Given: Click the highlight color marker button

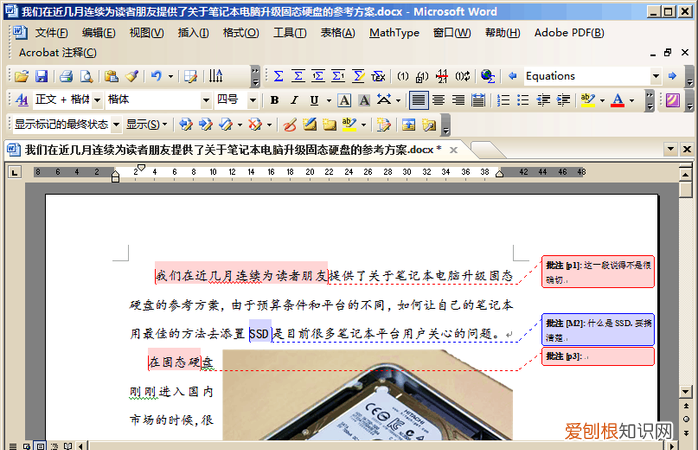Looking at the screenshot, I should coord(588,100).
